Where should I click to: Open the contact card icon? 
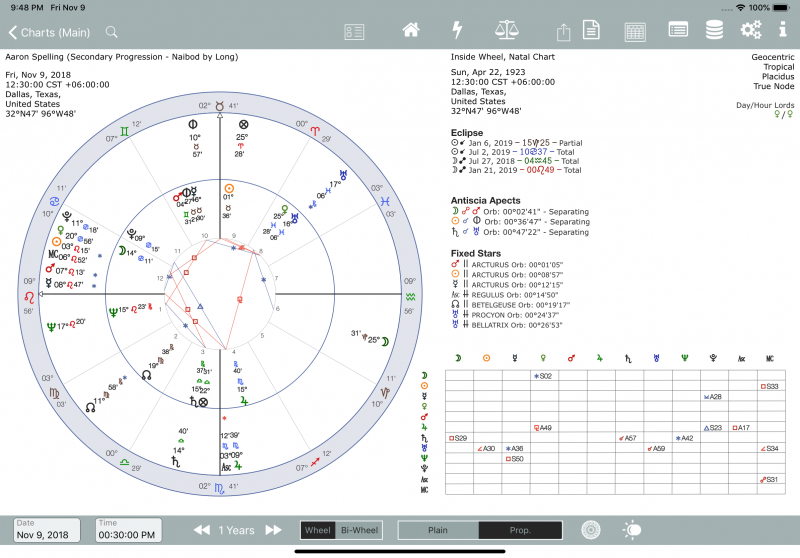pos(354,32)
